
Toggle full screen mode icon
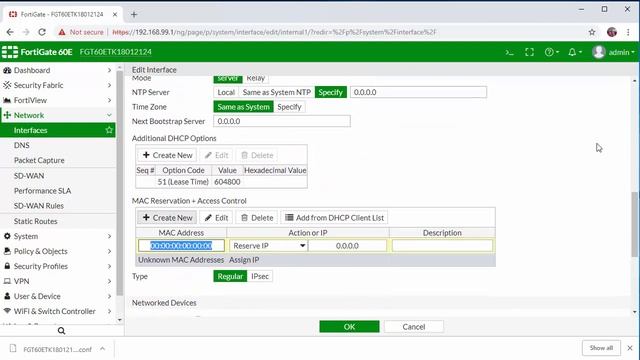coord(529,52)
